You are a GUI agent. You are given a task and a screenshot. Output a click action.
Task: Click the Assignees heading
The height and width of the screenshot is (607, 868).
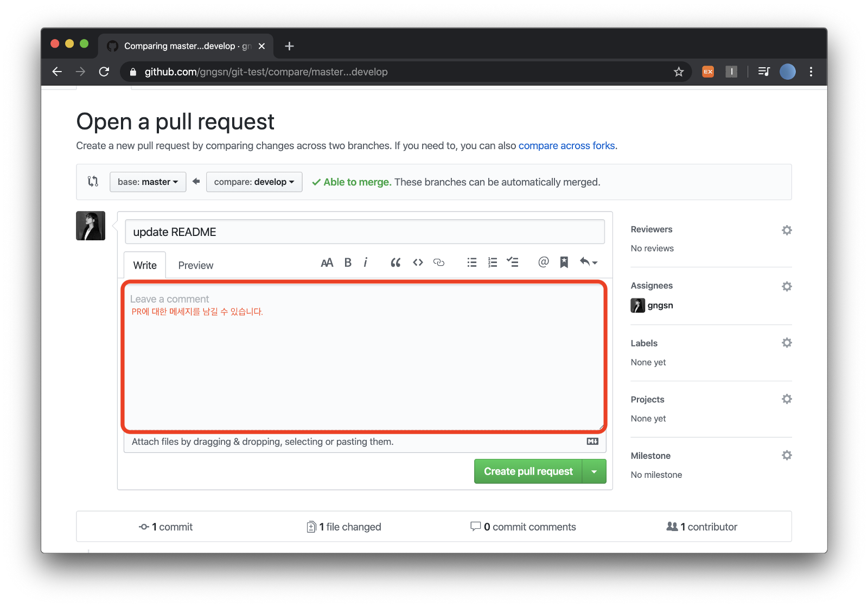click(x=652, y=286)
